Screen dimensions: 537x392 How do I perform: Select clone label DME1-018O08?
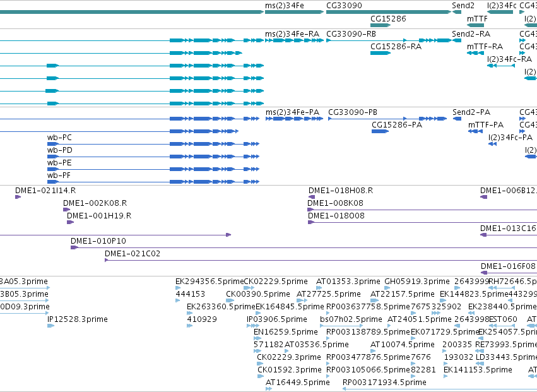(x=336, y=217)
